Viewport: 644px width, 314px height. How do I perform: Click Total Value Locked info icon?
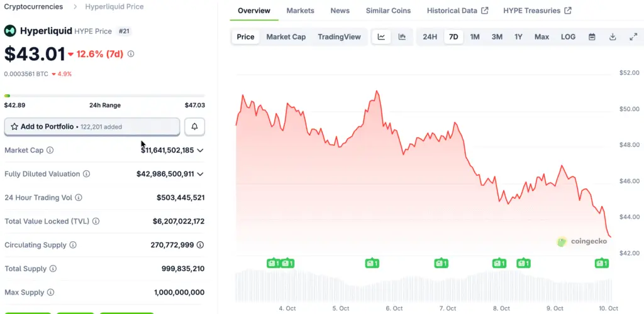[x=96, y=222]
